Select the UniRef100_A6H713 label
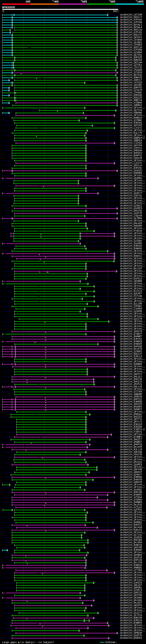Screen dimensions: 146x644 (131, 374)
